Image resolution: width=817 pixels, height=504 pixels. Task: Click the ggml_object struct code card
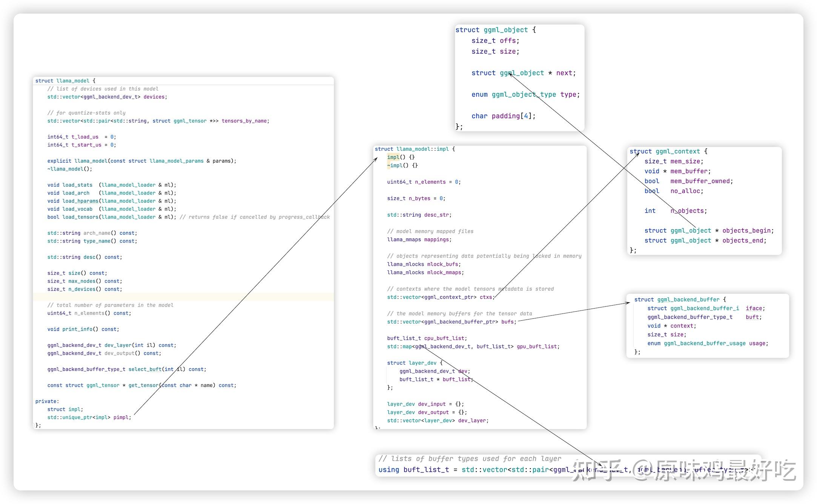click(519, 78)
